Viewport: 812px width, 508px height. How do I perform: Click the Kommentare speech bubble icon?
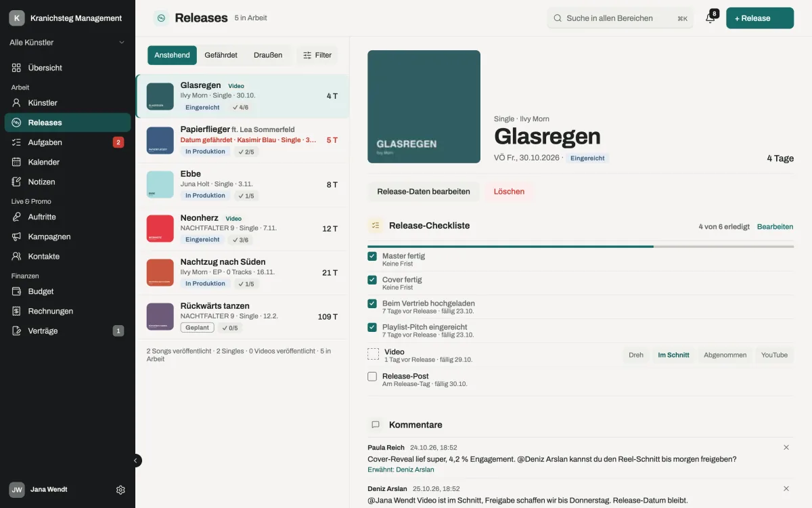click(376, 425)
